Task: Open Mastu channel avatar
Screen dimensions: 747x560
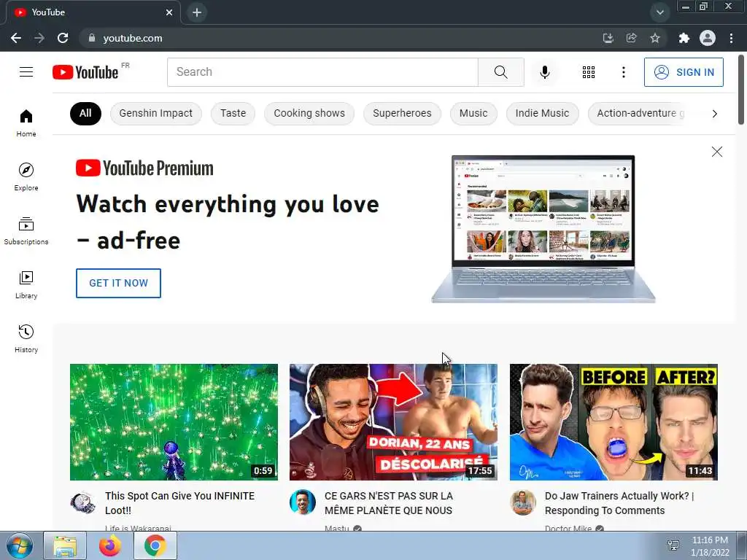Action: 303,502
